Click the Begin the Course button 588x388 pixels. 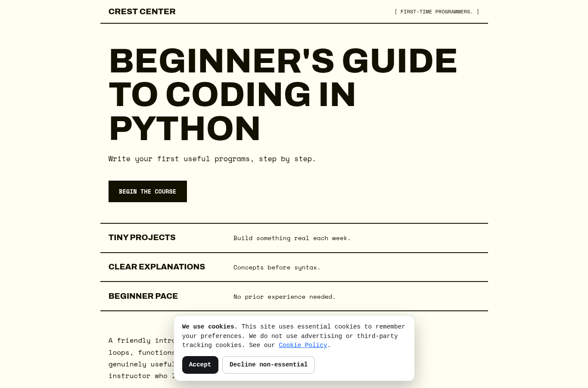[148, 191]
